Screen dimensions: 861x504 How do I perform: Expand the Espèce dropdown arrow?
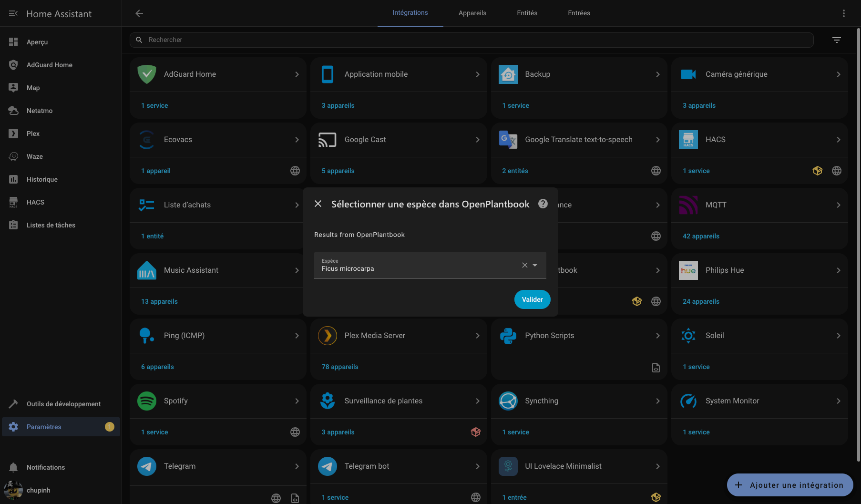click(535, 265)
